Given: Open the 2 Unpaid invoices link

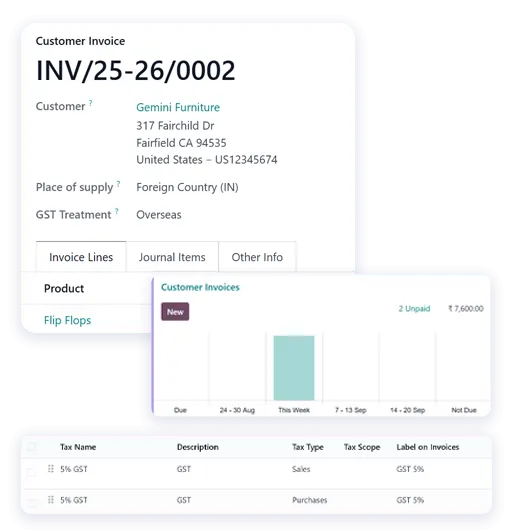Looking at the screenshot, I should [414, 309].
